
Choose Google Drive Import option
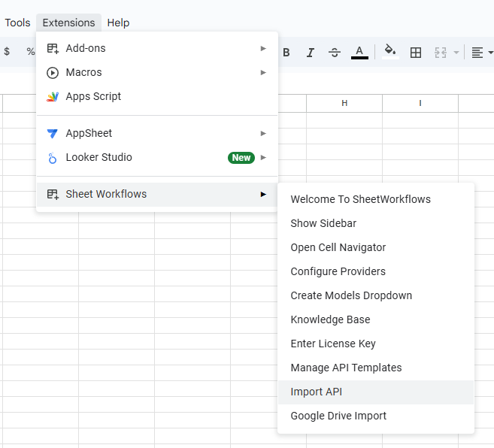[x=338, y=416]
